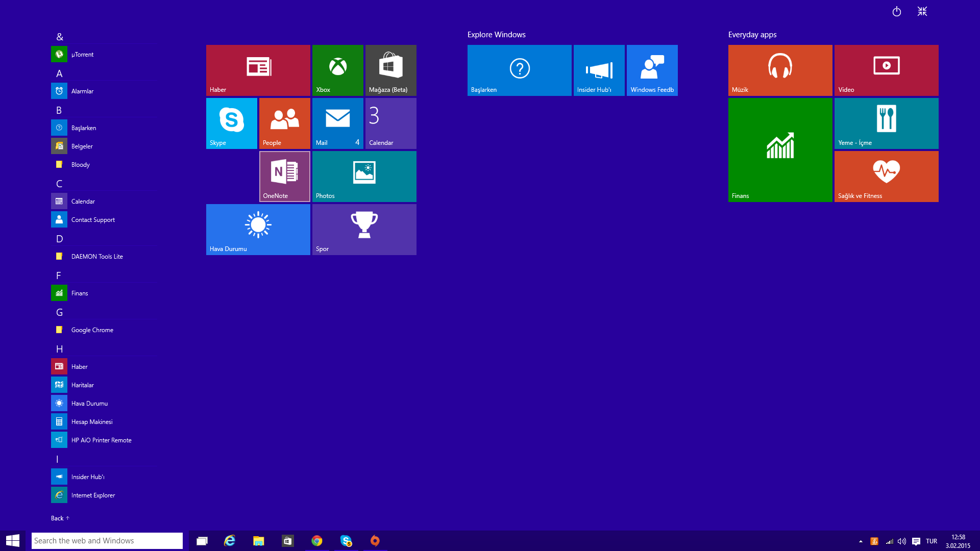Open Skype on the taskbar
Screen dimensions: 980x551
[346, 541]
